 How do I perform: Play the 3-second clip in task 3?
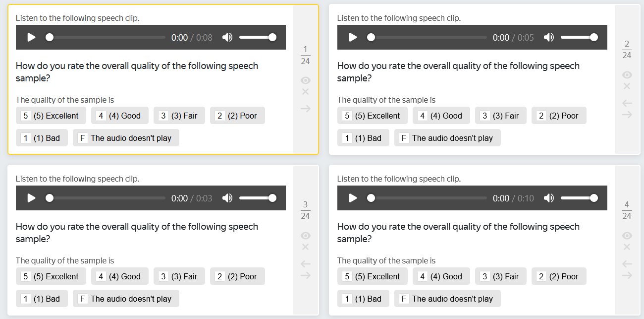click(31, 198)
